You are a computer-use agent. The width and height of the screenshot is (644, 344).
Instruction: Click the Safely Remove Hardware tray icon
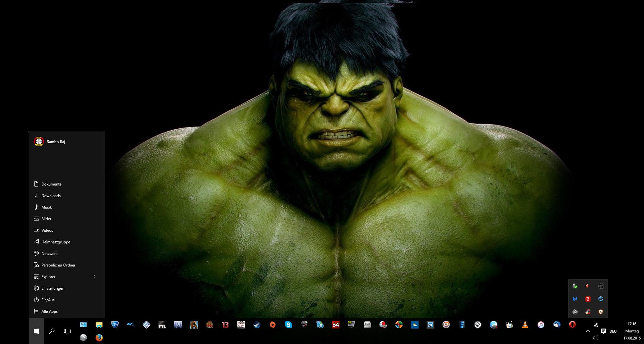click(x=575, y=286)
